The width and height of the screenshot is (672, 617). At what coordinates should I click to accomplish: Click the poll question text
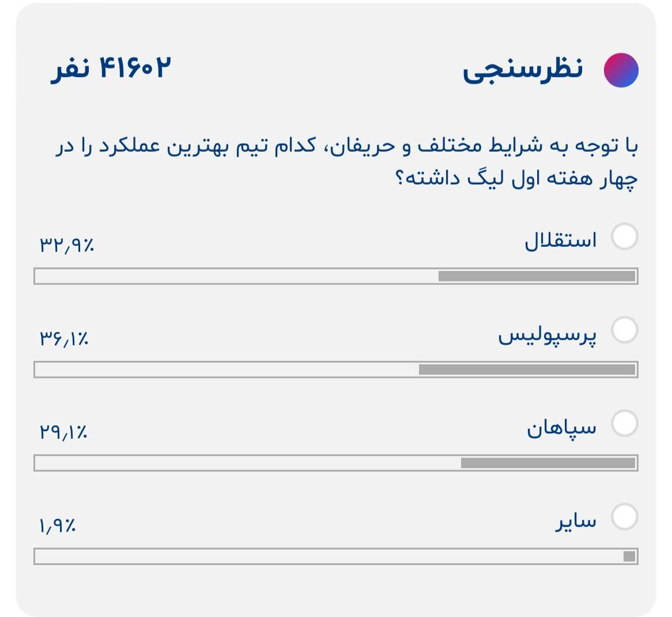coord(346,161)
